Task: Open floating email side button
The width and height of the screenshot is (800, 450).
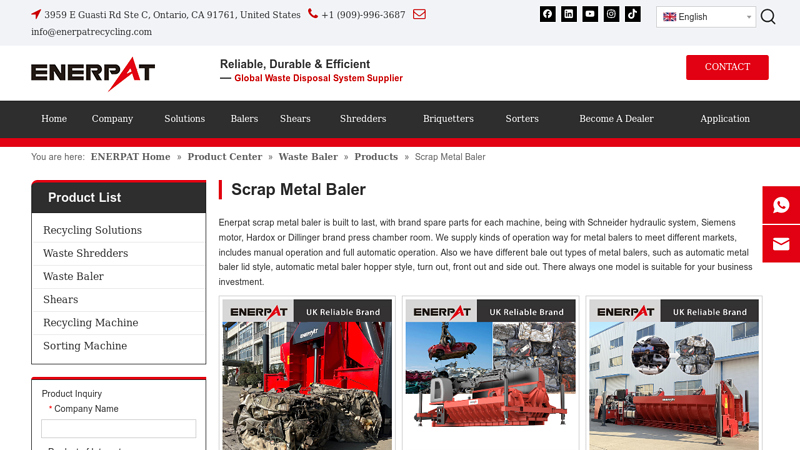Action: click(x=781, y=244)
